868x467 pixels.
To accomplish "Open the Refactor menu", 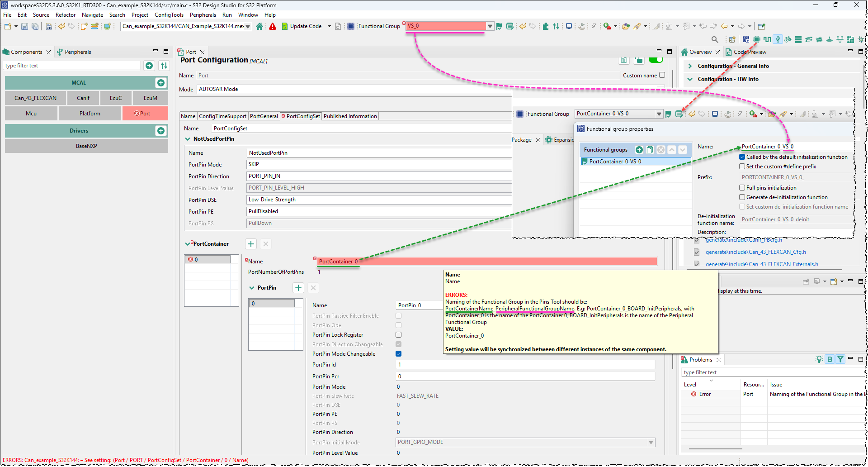I will tap(66, 15).
